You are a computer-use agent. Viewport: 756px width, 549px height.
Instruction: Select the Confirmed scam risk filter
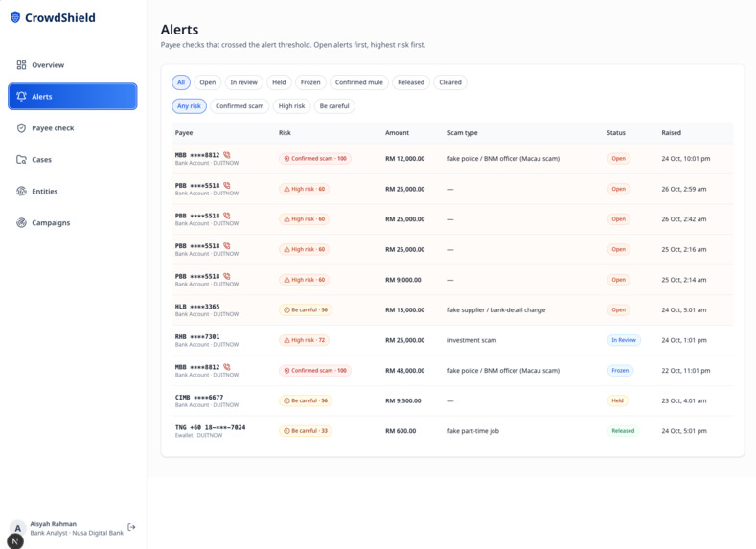pos(240,106)
